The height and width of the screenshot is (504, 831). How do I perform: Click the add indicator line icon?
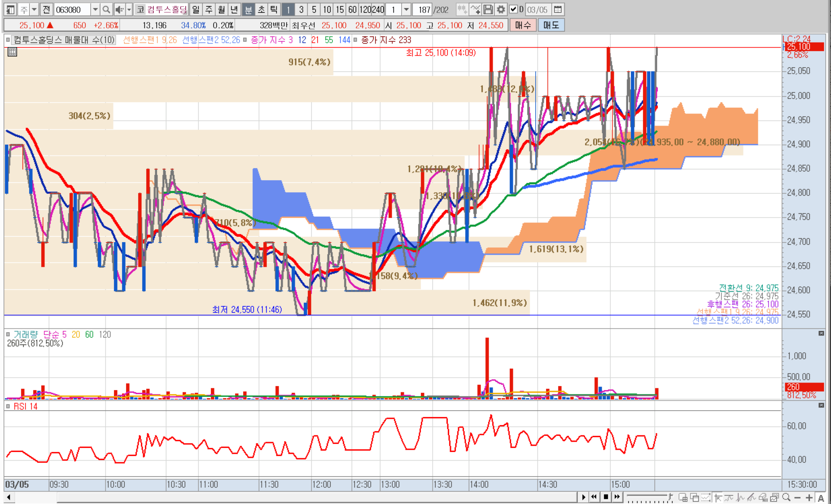click(x=475, y=9)
